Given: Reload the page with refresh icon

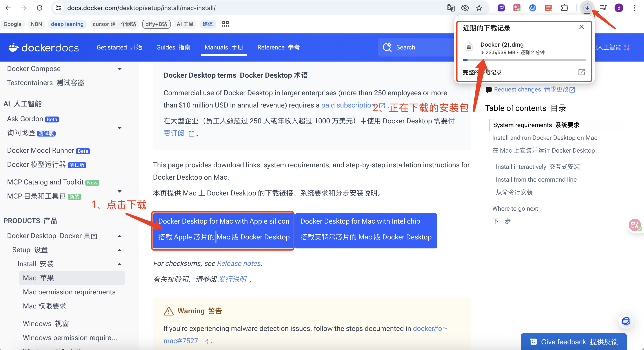Looking at the screenshot, I should point(40,8).
